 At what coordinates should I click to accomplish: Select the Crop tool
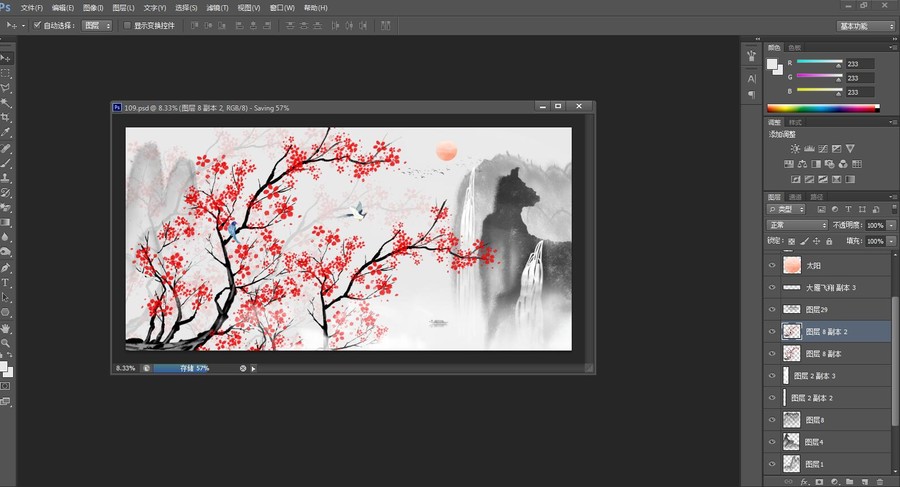pyautogui.click(x=6, y=117)
